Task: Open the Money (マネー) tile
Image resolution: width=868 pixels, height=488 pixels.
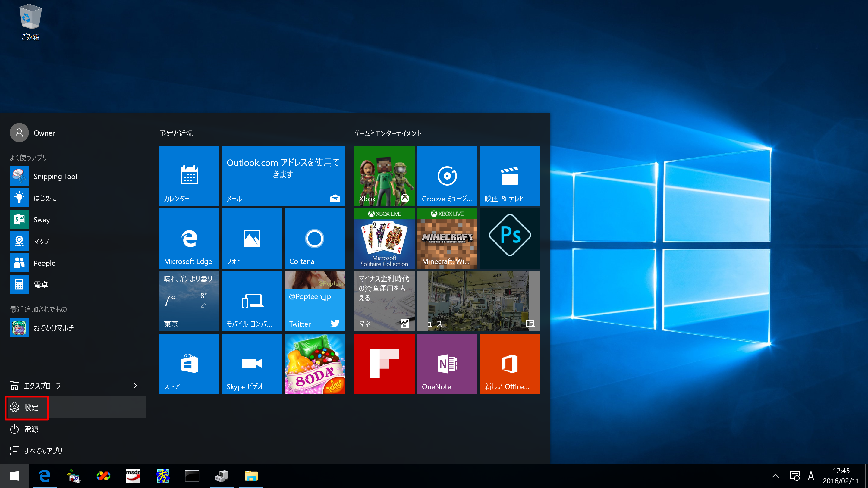Action: tap(384, 301)
